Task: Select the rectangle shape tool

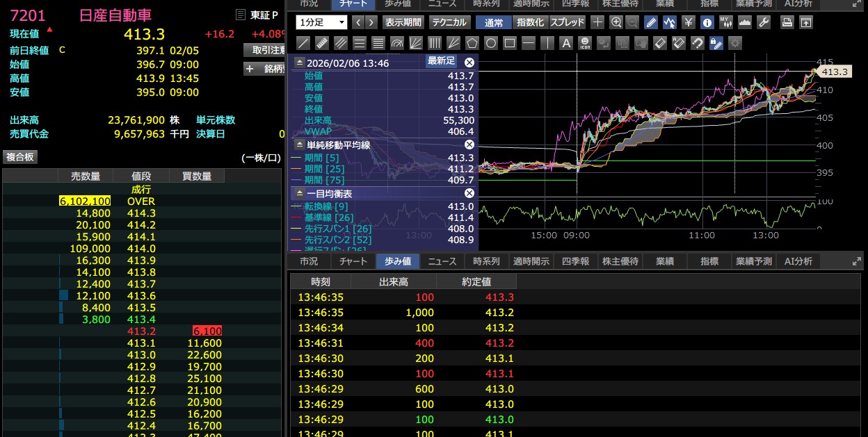Action: (x=510, y=43)
